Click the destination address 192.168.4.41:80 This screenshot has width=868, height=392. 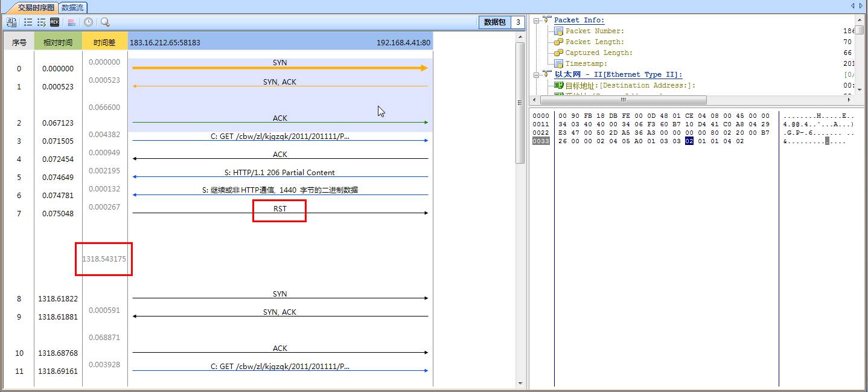click(403, 43)
